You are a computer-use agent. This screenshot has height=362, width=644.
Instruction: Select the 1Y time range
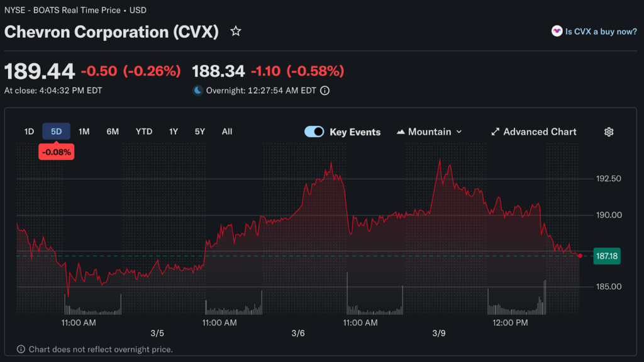[x=174, y=132]
